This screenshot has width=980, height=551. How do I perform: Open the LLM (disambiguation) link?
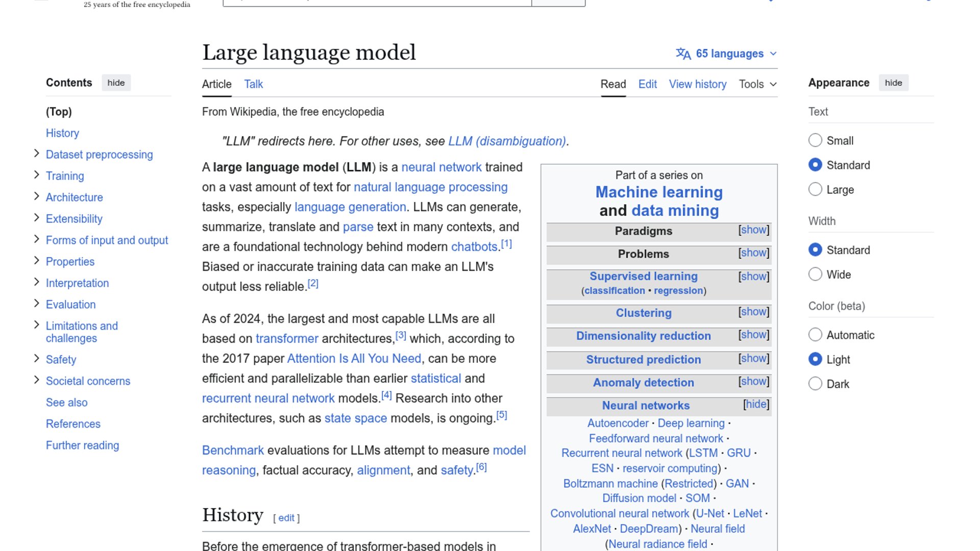pos(507,141)
